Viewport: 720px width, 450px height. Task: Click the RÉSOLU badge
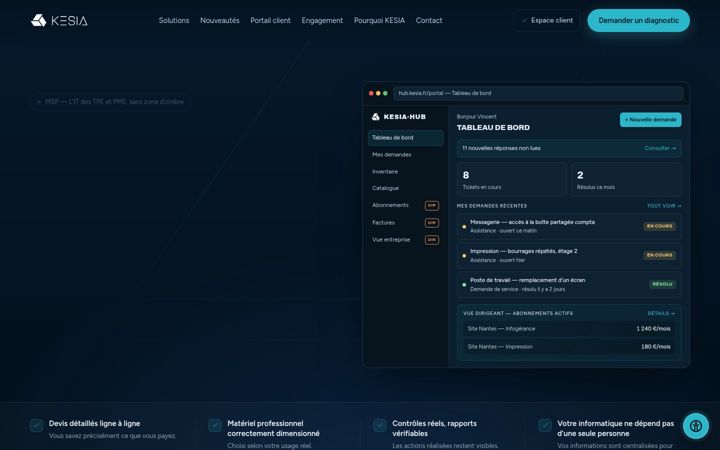click(x=662, y=284)
